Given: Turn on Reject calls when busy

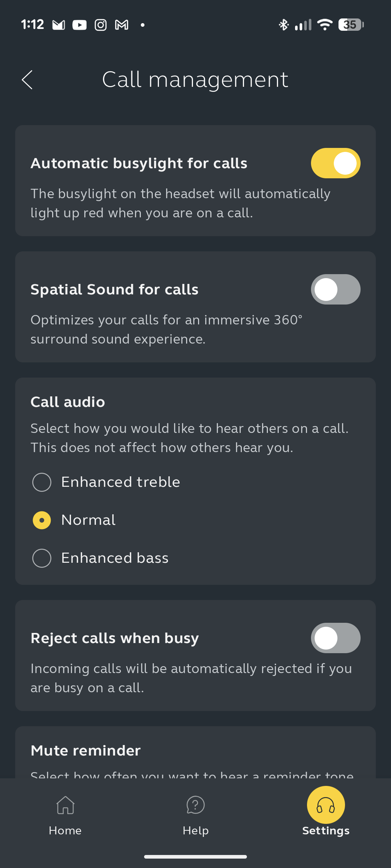Looking at the screenshot, I should click(335, 638).
